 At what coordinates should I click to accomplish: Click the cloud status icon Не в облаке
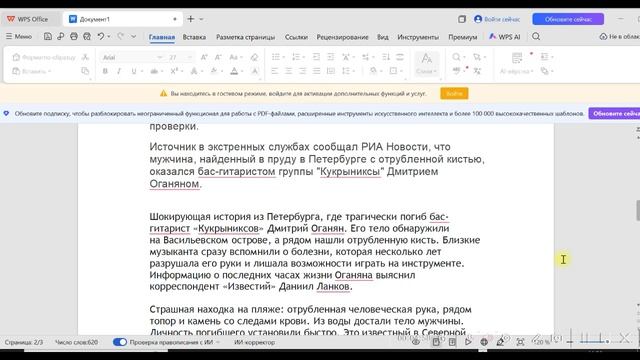619,37
